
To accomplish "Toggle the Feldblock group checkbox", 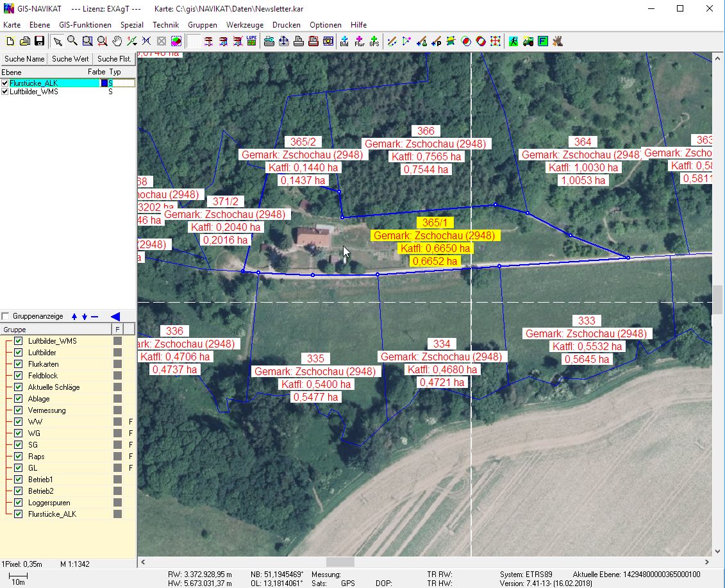I will [19, 376].
